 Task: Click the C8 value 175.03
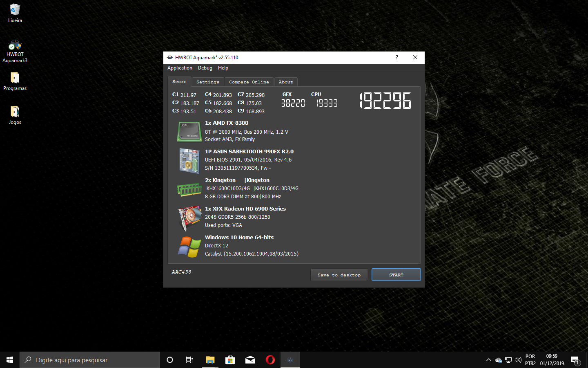pos(254,103)
